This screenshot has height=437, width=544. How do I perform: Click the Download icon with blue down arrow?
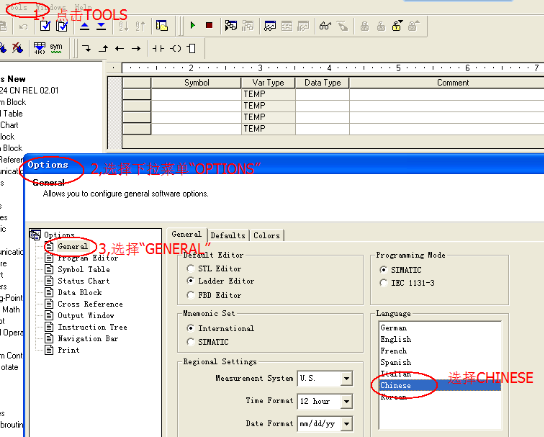(101, 26)
